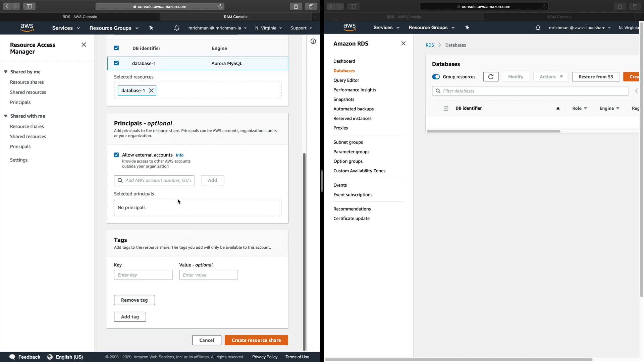The height and width of the screenshot is (362, 644).
Task: Reload page using address bar refresh icon
Action: (x=220, y=6)
